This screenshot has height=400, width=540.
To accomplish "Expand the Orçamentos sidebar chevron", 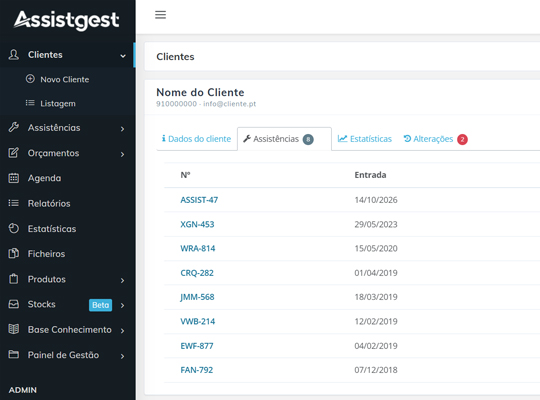I will tap(122, 154).
